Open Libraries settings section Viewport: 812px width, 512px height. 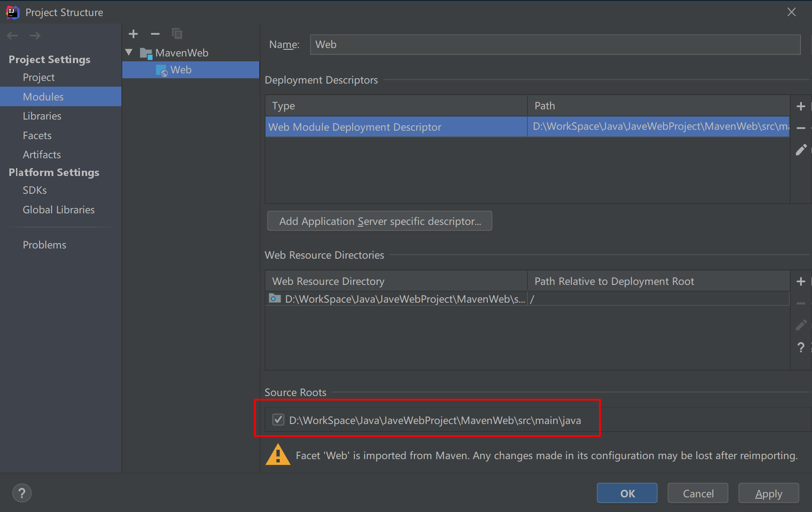point(42,116)
